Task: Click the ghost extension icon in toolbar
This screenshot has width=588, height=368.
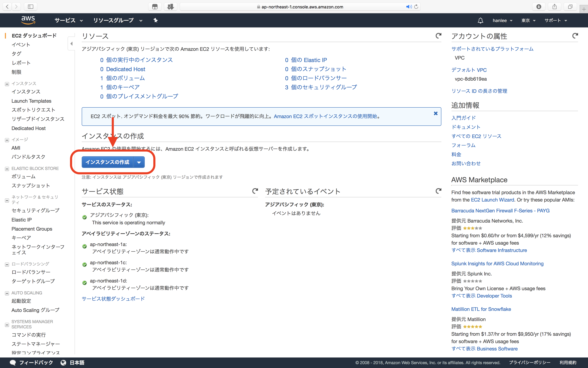Action: 155,7
